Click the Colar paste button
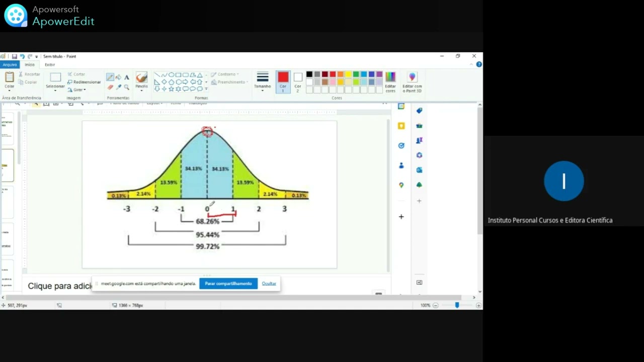 pos(10,79)
